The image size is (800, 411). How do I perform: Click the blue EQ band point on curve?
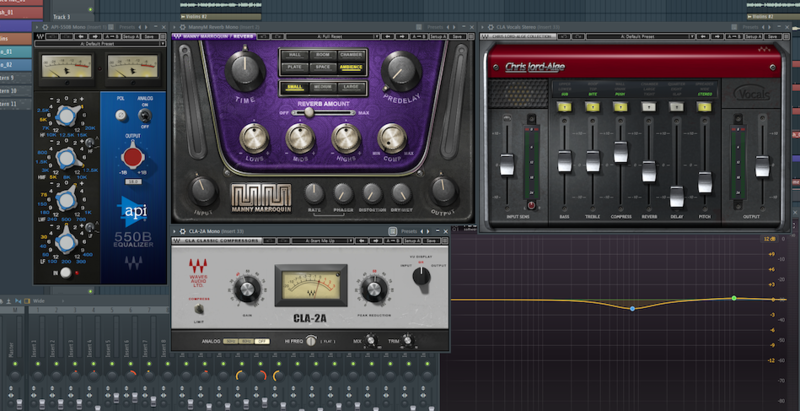(x=632, y=308)
